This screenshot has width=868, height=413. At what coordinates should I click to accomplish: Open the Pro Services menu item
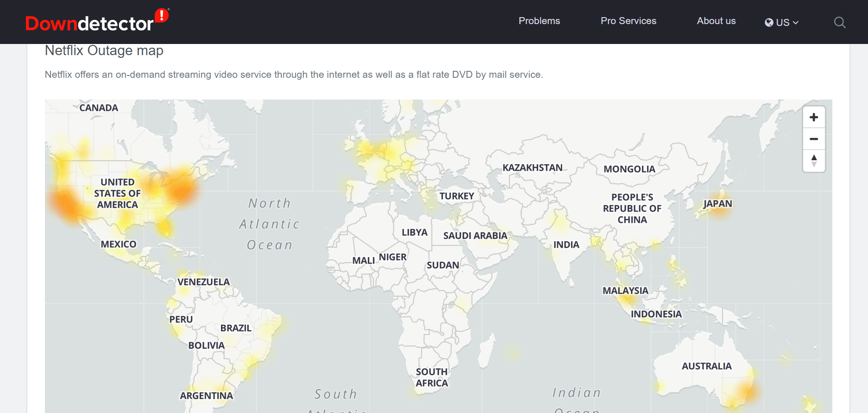629,21
